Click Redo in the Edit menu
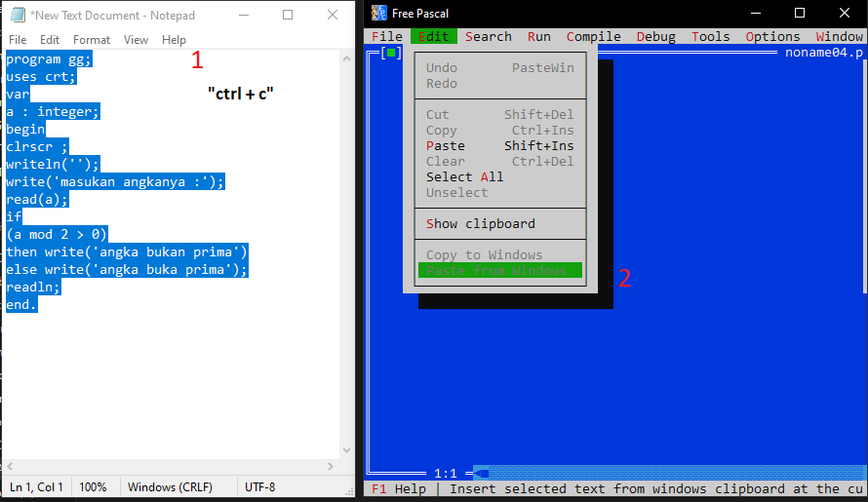This screenshot has width=868, height=502. [500, 83]
